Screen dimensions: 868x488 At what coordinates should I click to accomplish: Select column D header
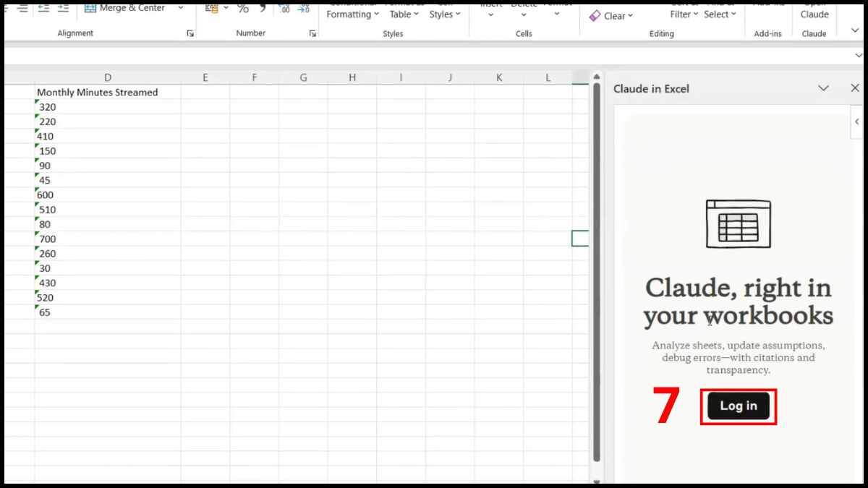[x=108, y=77]
